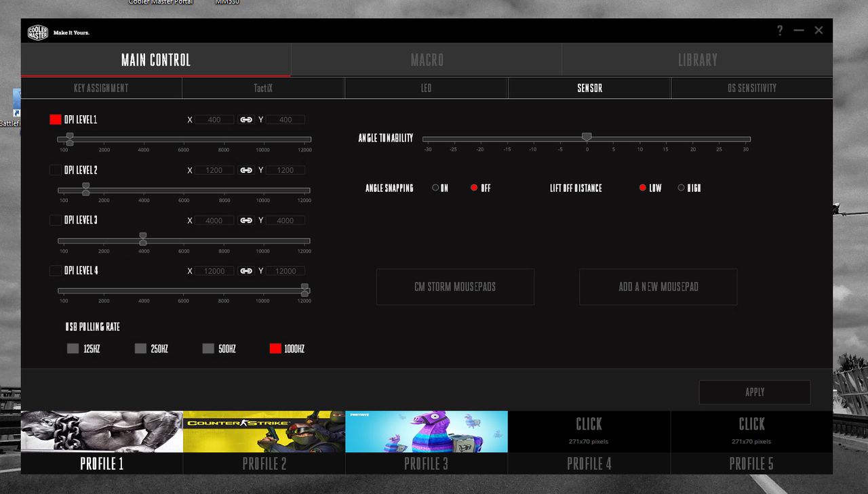Select the Profile 1 label
The height and width of the screenshot is (494, 868).
(102, 464)
